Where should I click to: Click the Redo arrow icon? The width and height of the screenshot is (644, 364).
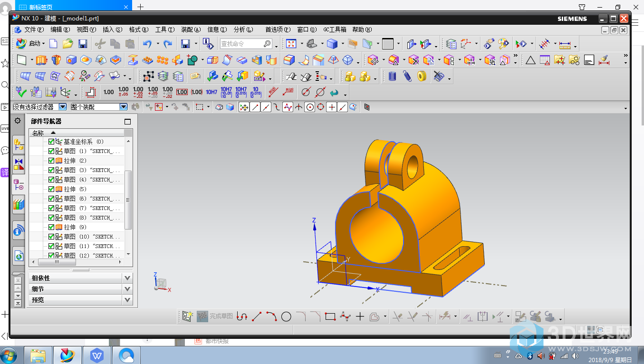pos(167,44)
